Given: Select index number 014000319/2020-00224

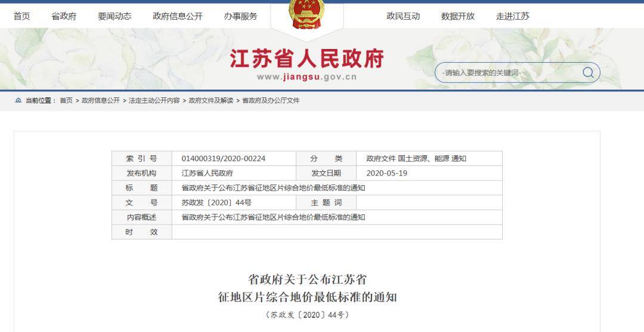Looking at the screenshot, I should pyautogui.click(x=224, y=158).
